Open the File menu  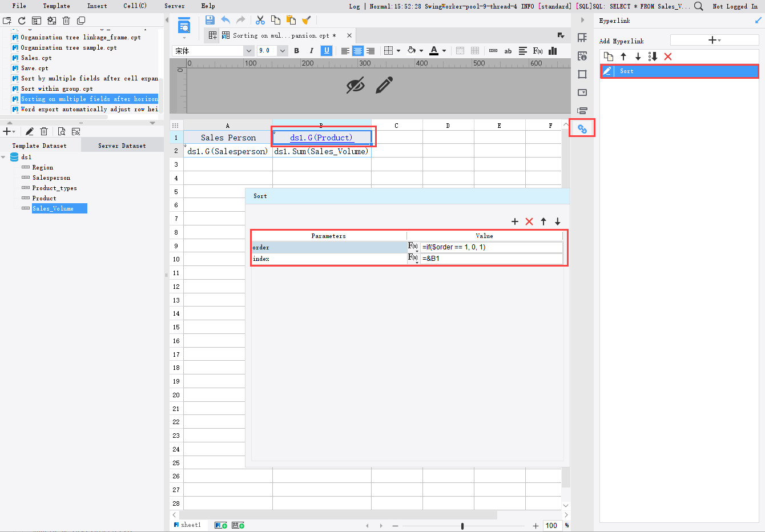(19, 6)
